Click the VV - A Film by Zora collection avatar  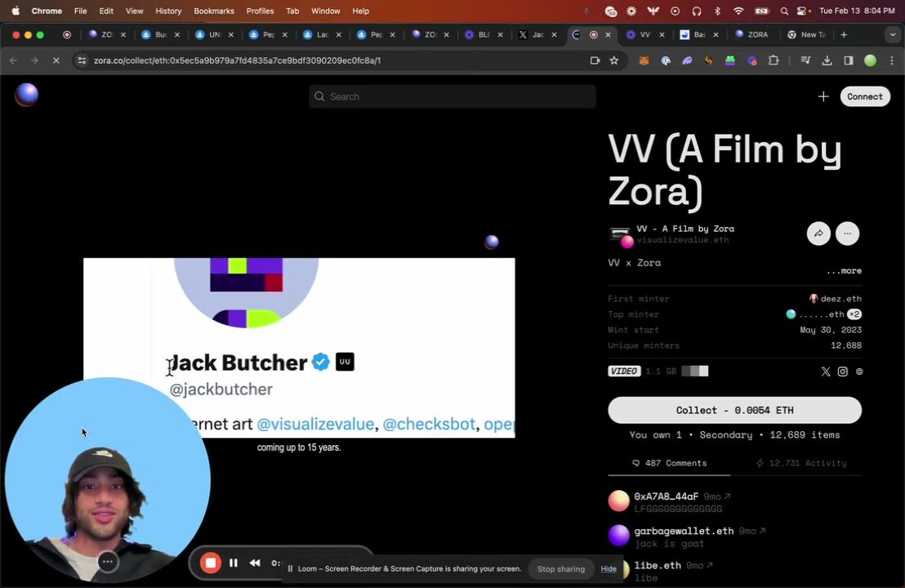(621, 235)
